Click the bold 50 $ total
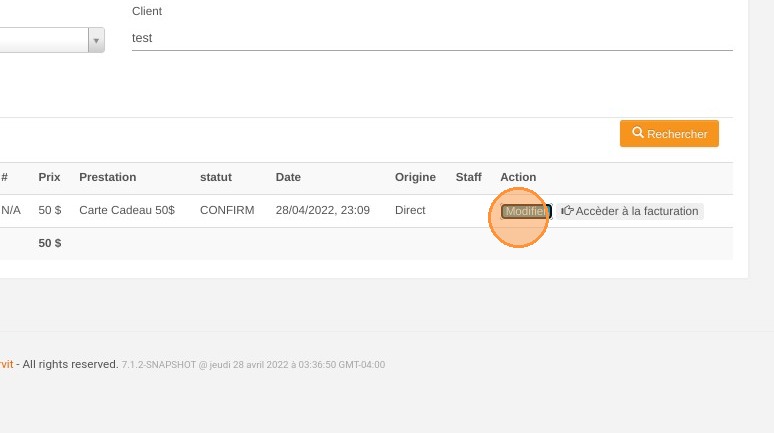774x433 pixels. click(50, 243)
